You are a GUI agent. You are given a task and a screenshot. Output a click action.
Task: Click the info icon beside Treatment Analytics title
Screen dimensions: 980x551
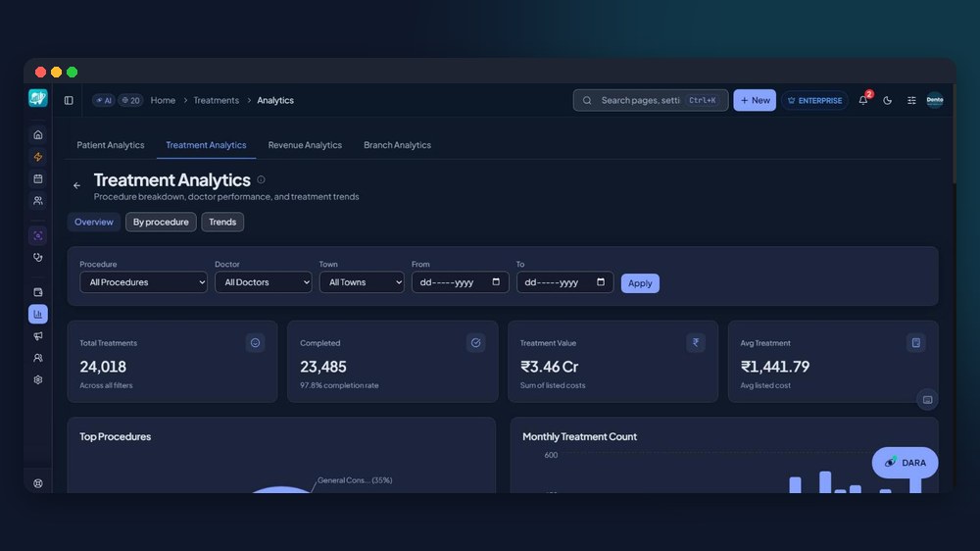[x=262, y=179]
